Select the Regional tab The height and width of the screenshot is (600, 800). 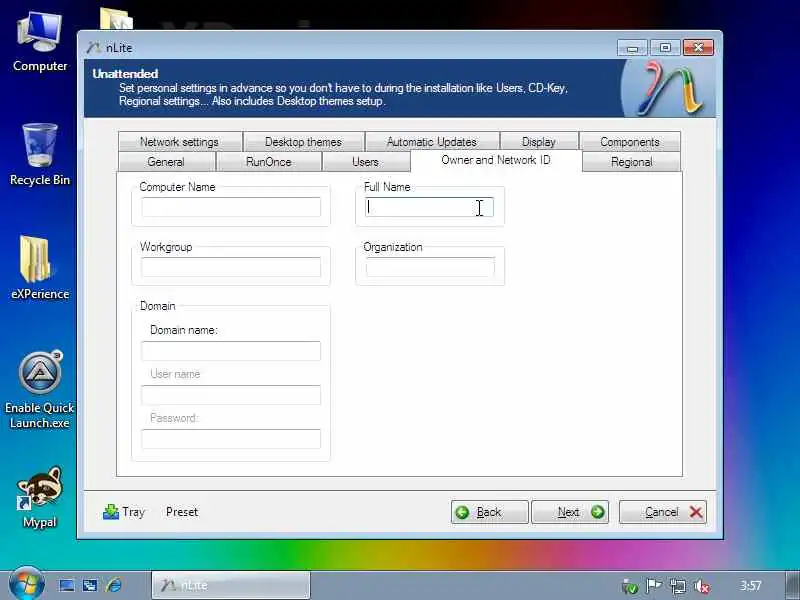[x=631, y=162]
